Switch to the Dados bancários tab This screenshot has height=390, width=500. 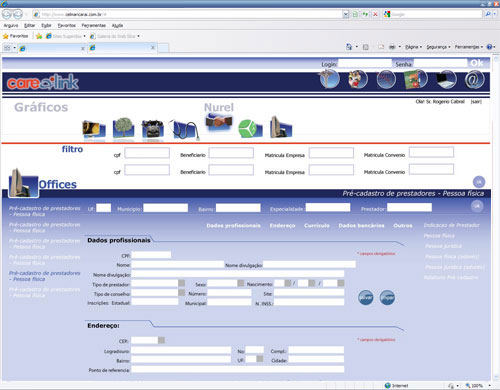point(361,226)
